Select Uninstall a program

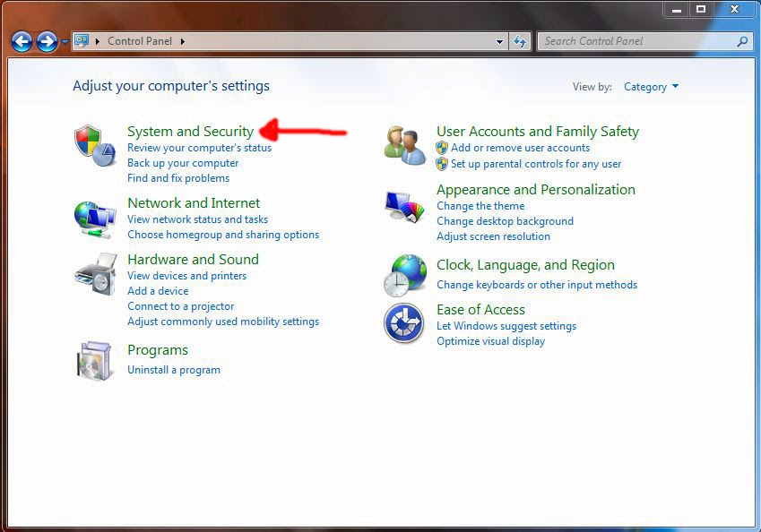174,370
